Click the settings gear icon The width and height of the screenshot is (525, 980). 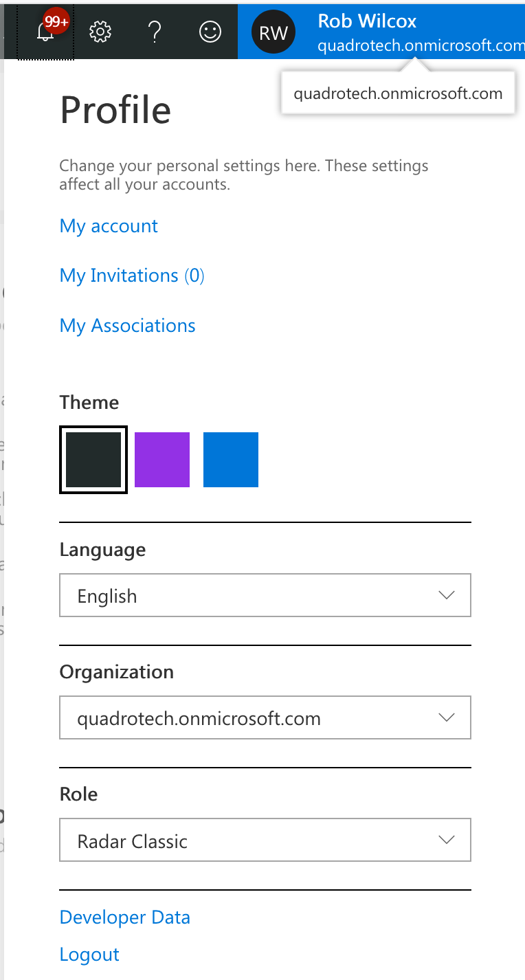(x=100, y=31)
